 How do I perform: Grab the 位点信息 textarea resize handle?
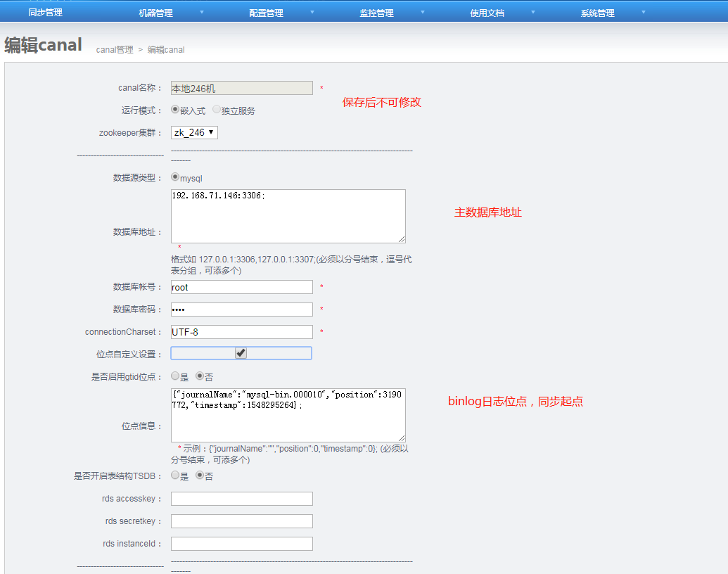point(402,438)
